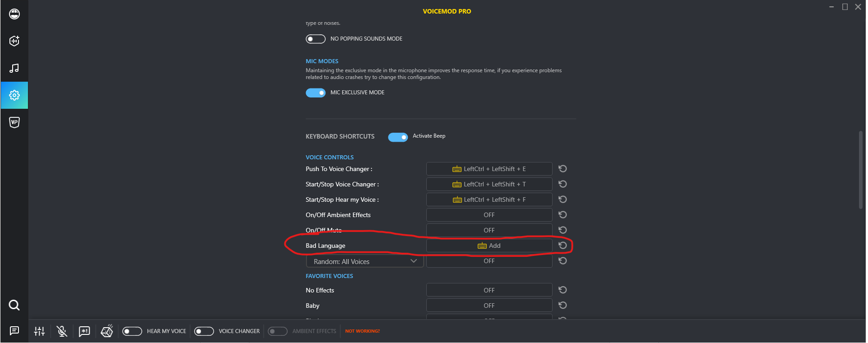Edit the Push To Voice Changer shortcut field
This screenshot has height=343, width=868.
click(489, 169)
